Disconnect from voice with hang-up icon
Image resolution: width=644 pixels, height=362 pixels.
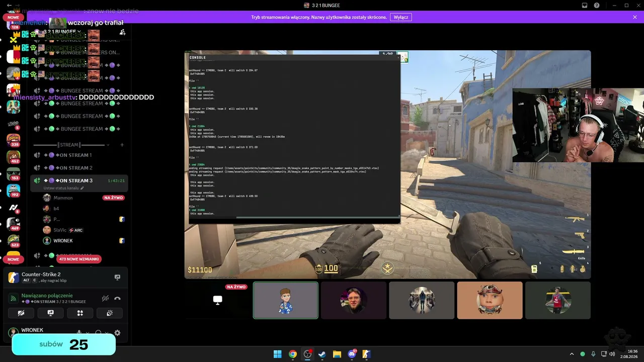click(x=117, y=298)
